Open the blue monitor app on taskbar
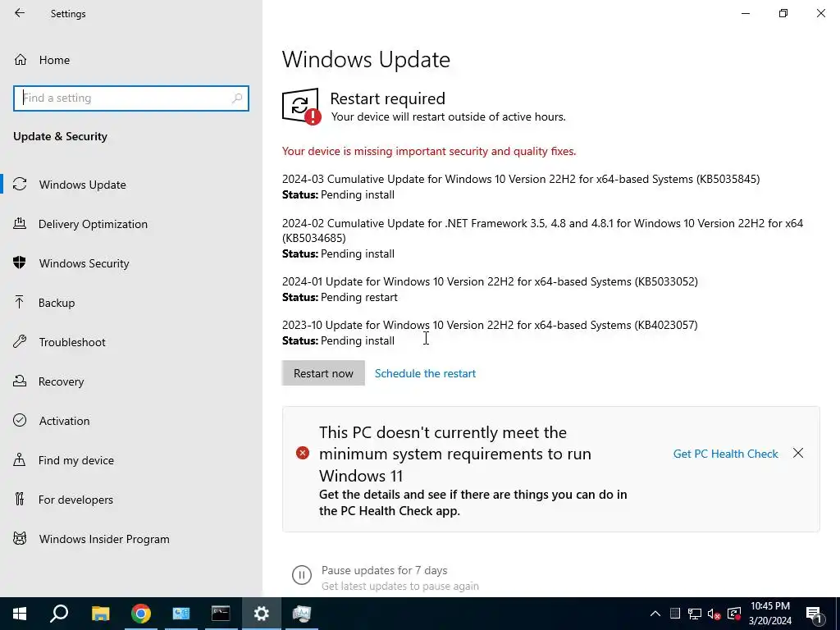The width and height of the screenshot is (840, 630). [181, 614]
